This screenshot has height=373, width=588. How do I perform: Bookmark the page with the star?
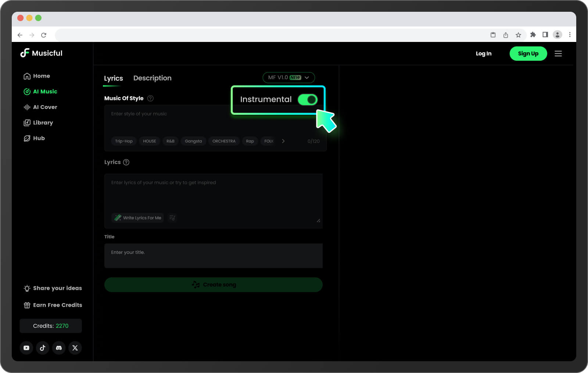click(x=518, y=35)
